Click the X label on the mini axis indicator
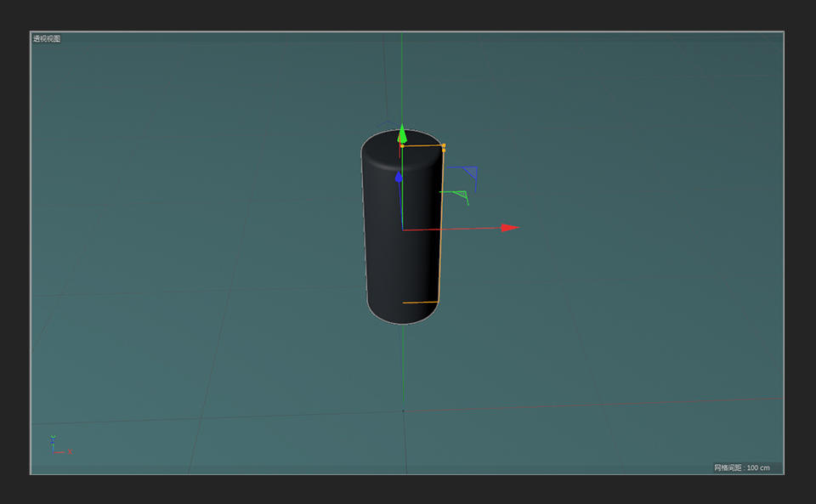Screen dimensions: 816x504 click(x=68, y=451)
